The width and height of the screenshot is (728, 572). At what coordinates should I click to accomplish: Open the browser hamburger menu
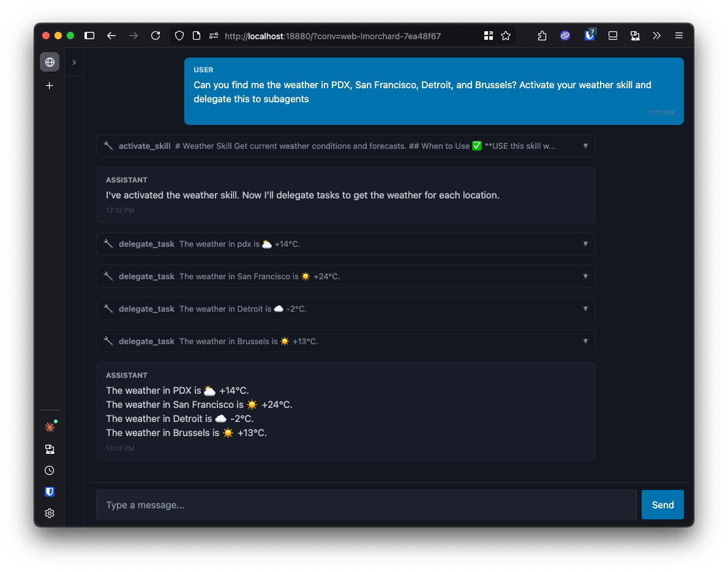679,36
